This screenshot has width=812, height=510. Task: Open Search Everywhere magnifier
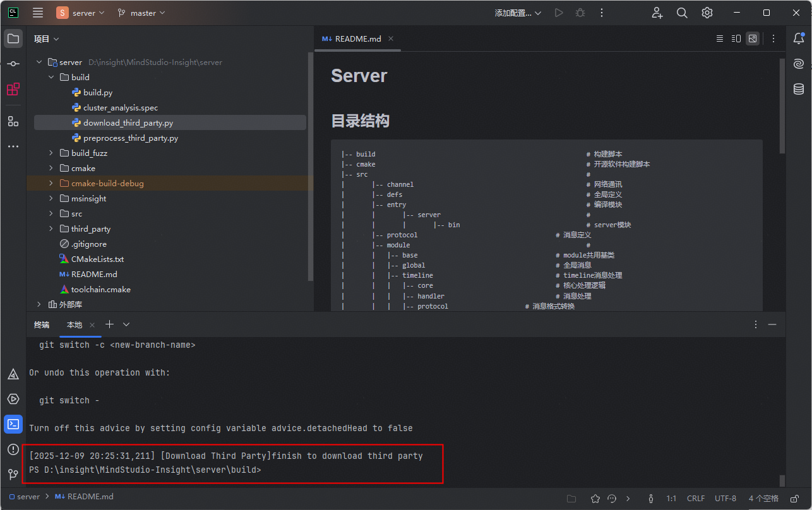(x=682, y=13)
